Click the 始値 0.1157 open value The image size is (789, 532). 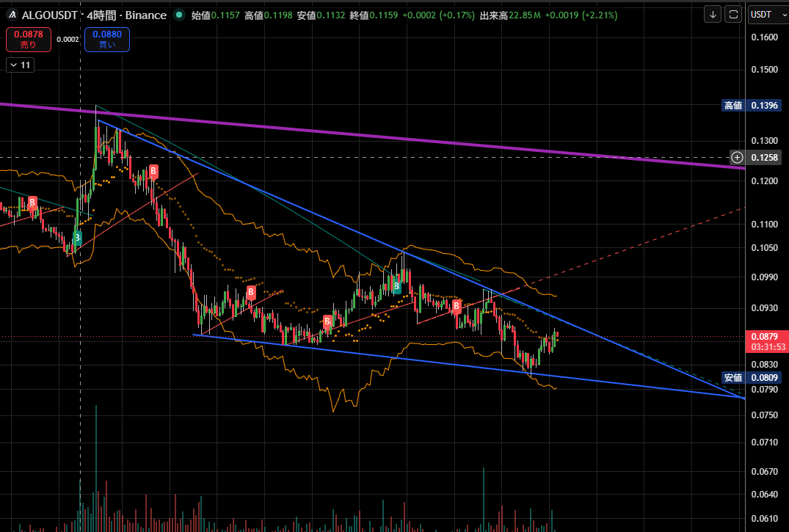click(x=215, y=15)
